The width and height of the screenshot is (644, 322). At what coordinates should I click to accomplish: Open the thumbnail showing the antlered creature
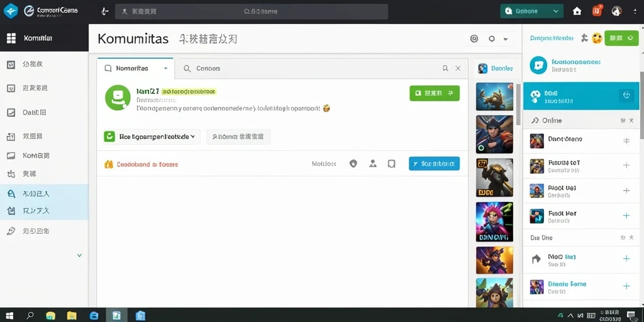[x=494, y=96]
